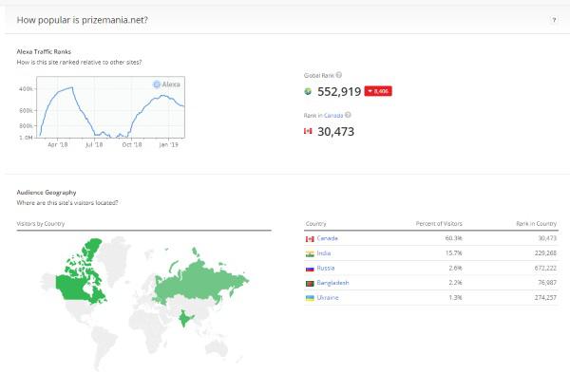Click the Audience Geography heading

(x=47, y=192)
